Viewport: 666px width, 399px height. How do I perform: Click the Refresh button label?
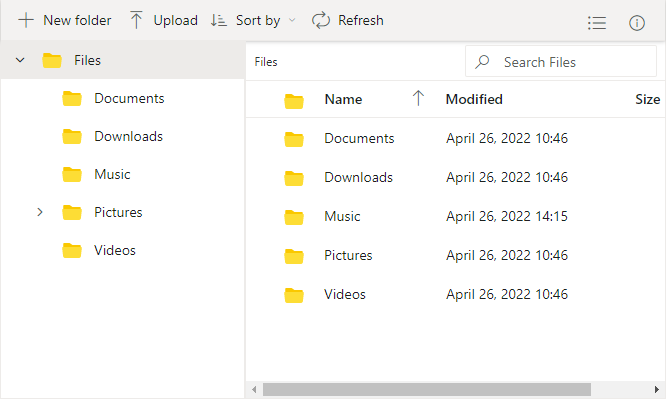tap(361, 20)
